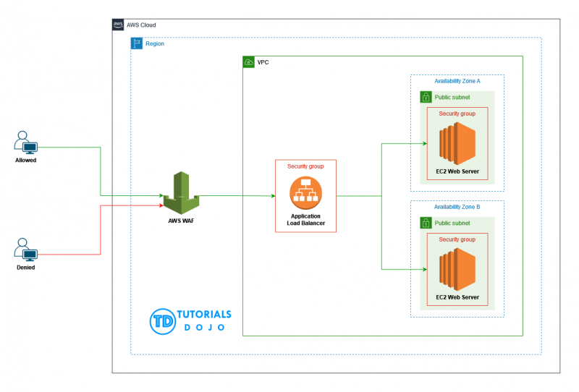Click the Region flag icon
Viewport: 579px width, 392px height.
point(137,43)
